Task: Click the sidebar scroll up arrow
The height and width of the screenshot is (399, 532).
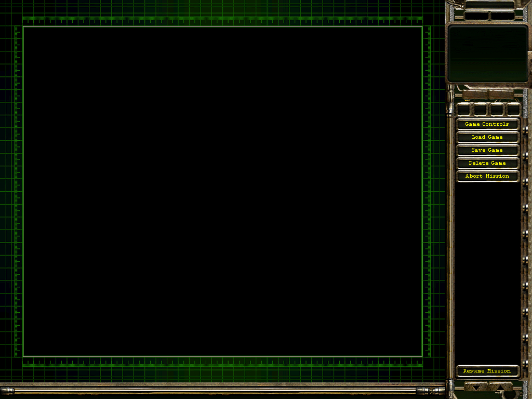Action: (x=500, y=387)
